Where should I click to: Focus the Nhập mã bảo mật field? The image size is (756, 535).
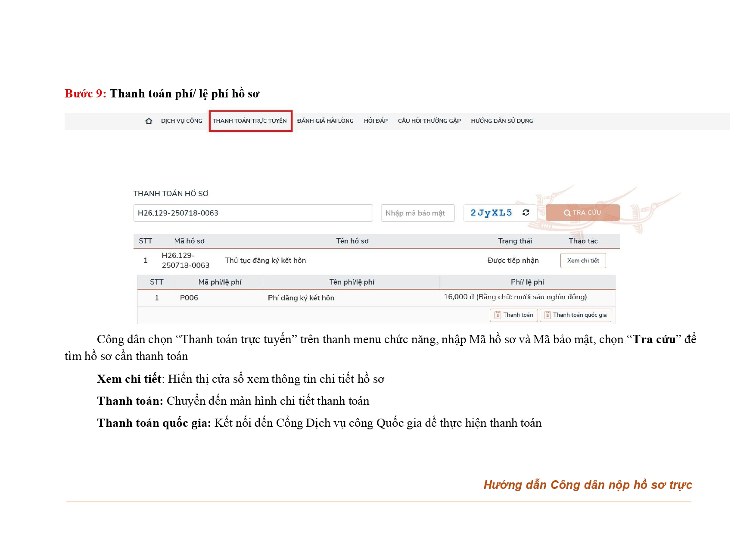(417, 213)
